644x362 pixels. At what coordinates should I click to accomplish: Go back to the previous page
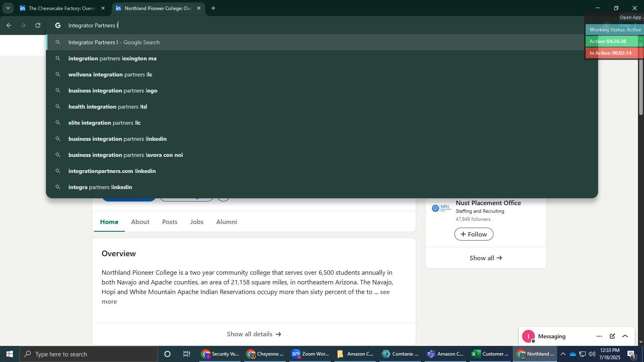[x=9, y=25]
